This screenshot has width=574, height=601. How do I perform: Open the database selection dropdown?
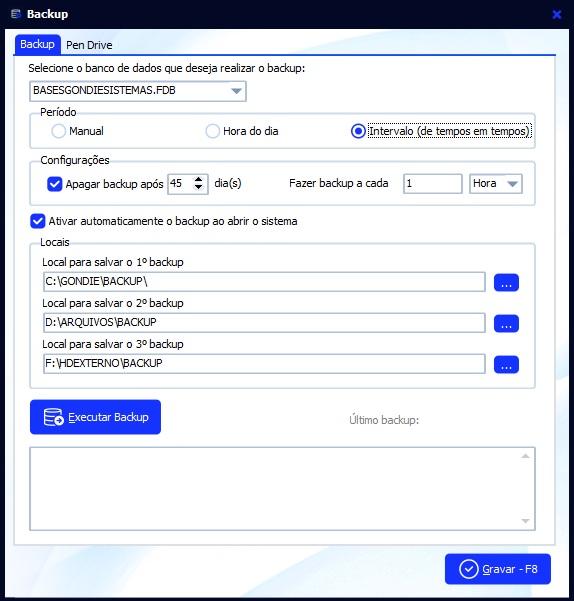[x=236, y=91]
